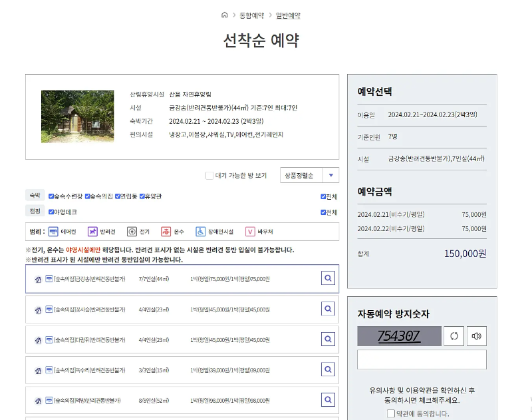Play the CAPTCHA audio with speaker icon
Screen dimensions: 532x420
click(476, 336)
